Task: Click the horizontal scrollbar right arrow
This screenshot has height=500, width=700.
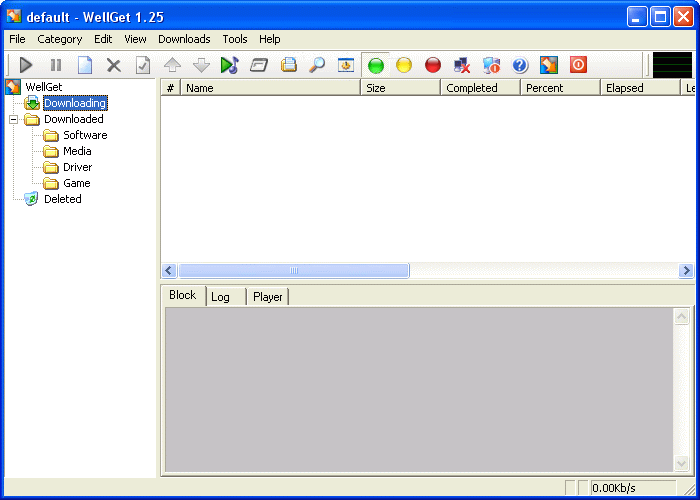Action: (686, 271)
